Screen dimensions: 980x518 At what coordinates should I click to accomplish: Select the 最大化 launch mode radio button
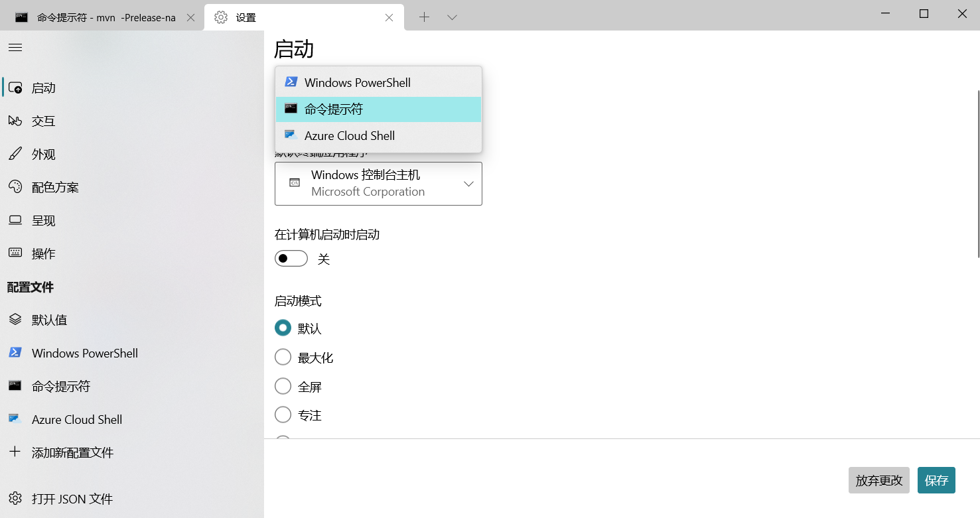click(283, 357)
